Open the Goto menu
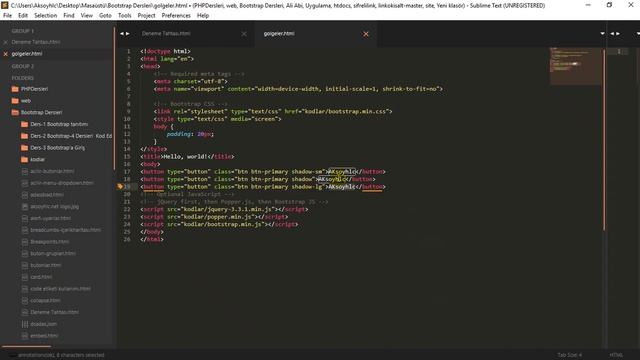The width and height of the screenshot is (640, 360). [x=105, y=16]
